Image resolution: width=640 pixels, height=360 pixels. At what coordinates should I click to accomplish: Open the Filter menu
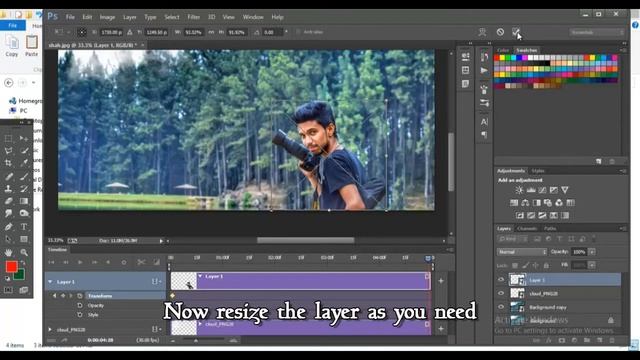coord(193,17)
